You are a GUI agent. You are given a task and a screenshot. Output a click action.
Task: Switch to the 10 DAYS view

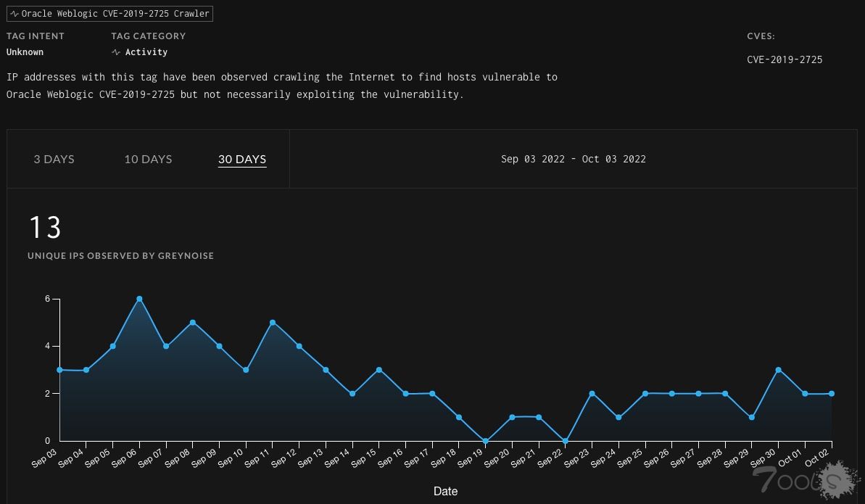pyautogui.click(x=148, y=159)
